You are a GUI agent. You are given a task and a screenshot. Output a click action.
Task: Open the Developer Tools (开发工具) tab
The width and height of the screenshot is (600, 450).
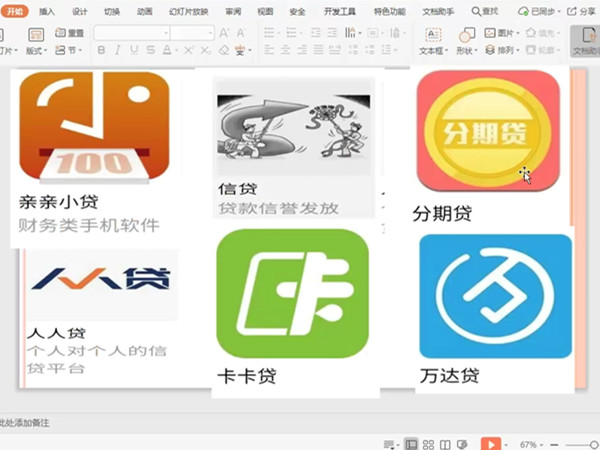click(339, 12)
